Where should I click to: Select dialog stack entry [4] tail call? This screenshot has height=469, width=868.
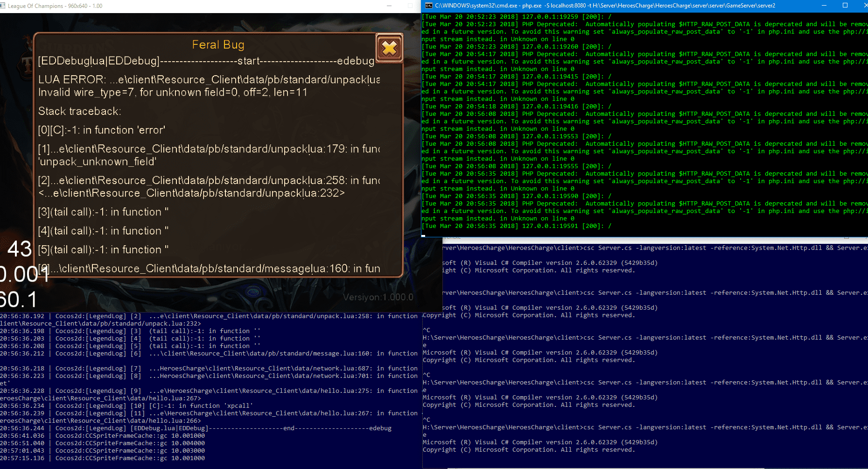(x=103, y=231)
